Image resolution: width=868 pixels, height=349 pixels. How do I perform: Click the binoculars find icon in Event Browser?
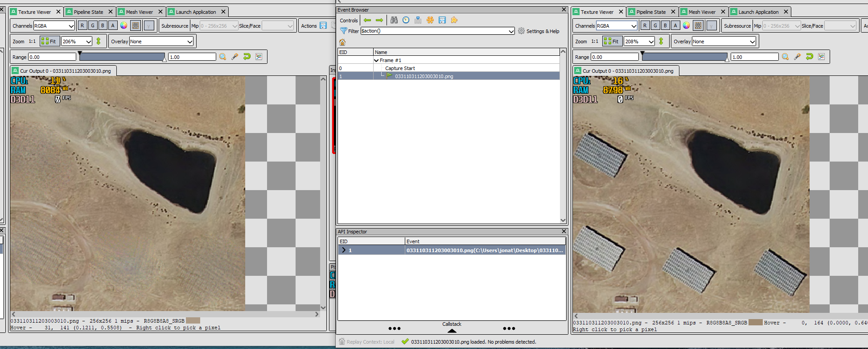394,20
